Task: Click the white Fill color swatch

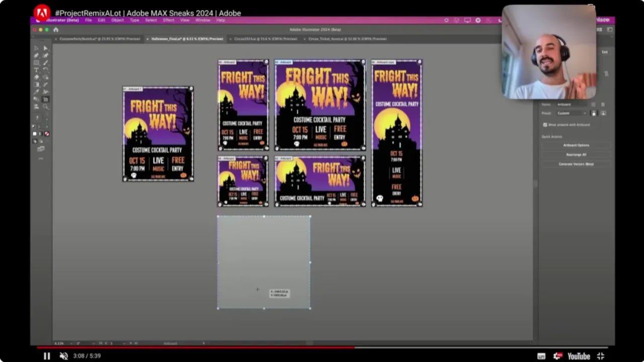Action: pos(35,134)
